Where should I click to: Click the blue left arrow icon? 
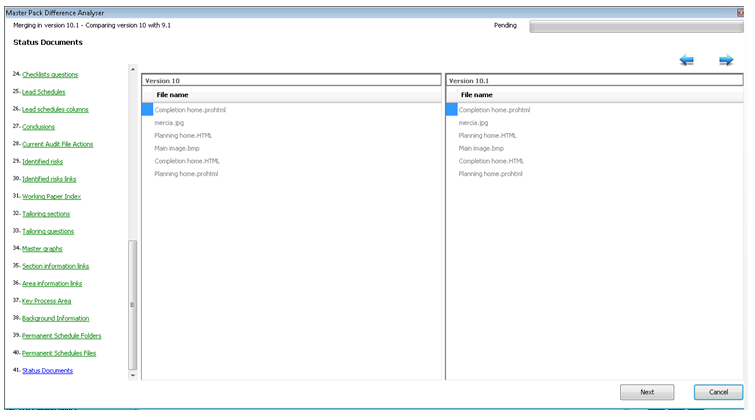pos(687,60)
